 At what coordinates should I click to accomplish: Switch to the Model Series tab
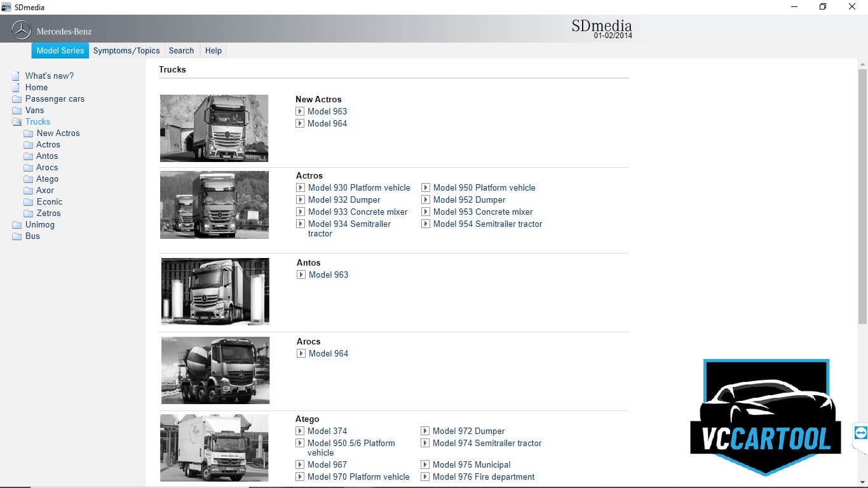(60, 51)
